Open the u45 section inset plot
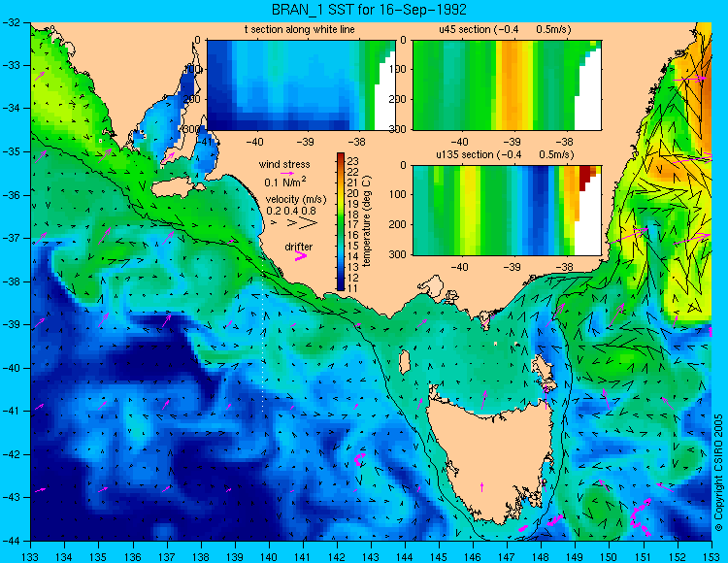This screenshot has width=728, height=563. coord(507,85)
